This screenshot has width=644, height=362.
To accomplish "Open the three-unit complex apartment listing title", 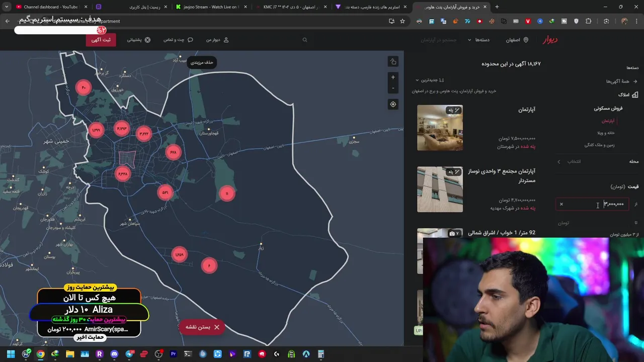I will [502, 175].
